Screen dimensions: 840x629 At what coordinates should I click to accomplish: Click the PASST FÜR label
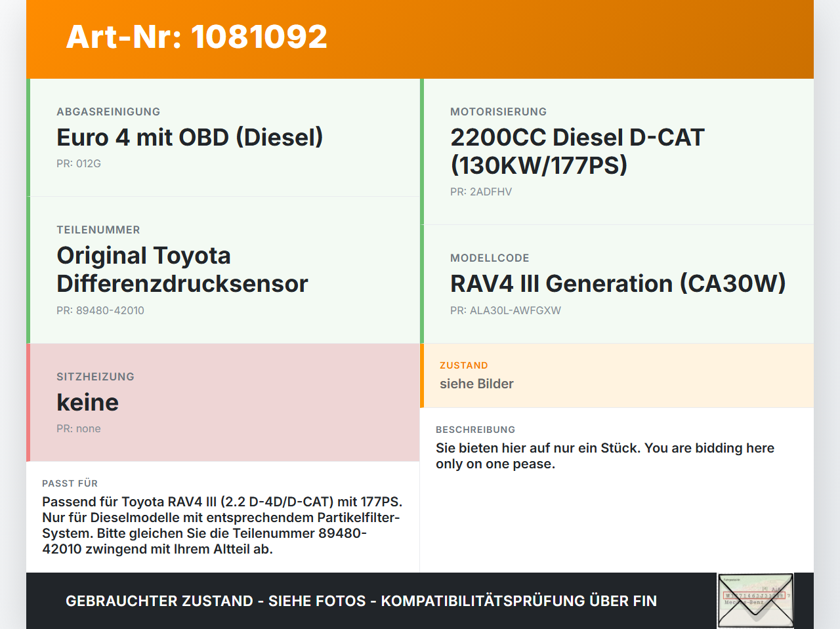pos(70,483)
